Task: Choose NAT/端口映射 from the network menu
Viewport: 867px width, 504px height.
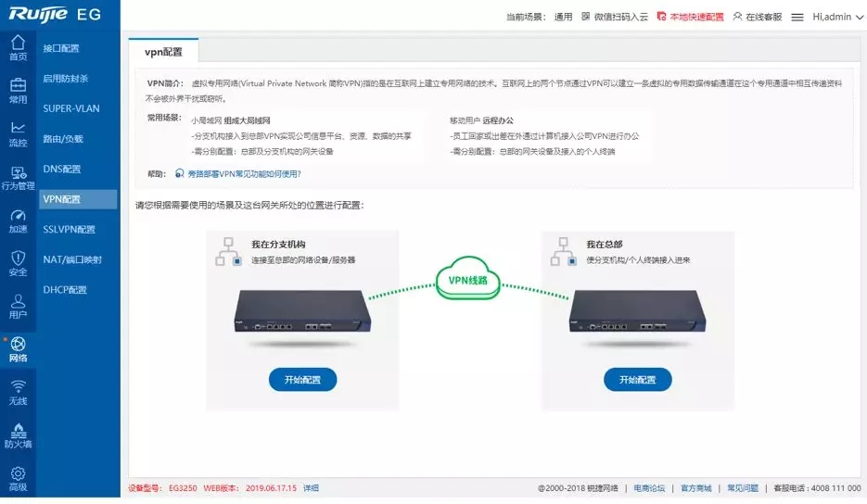Action: click(72, 259)
